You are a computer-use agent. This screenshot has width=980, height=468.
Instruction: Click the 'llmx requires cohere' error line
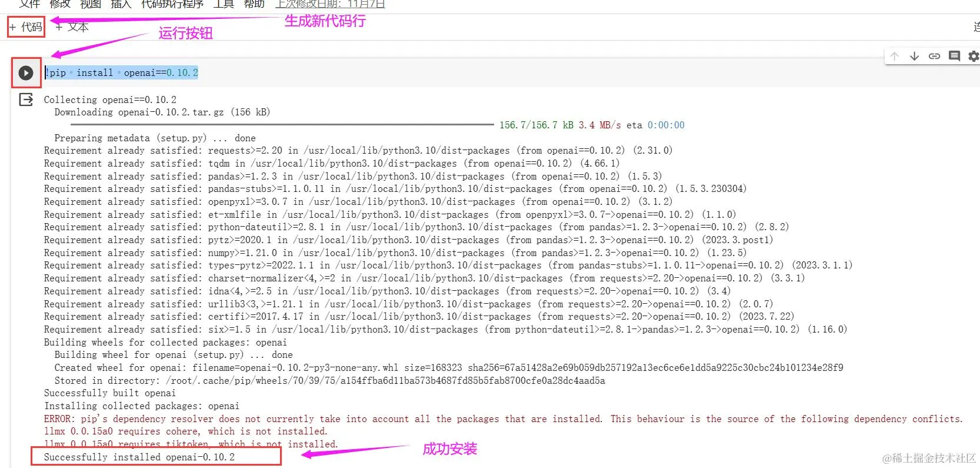point(185,432)
